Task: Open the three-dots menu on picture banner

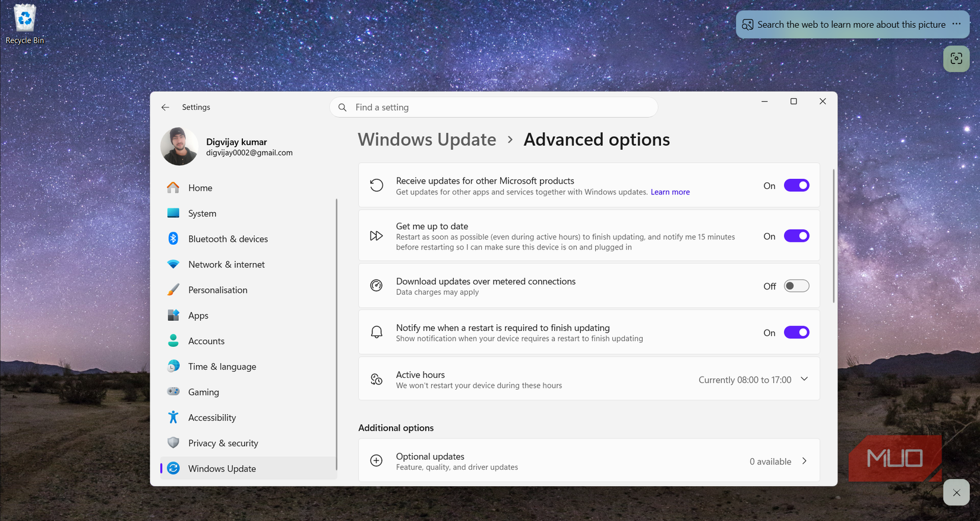Action: coord(956,24)
